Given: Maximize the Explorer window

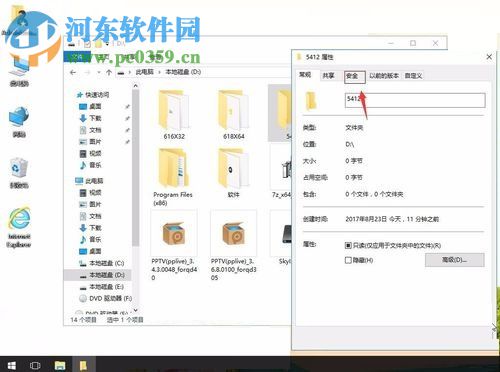Looking at the screenshot, I should coord(413,43).
